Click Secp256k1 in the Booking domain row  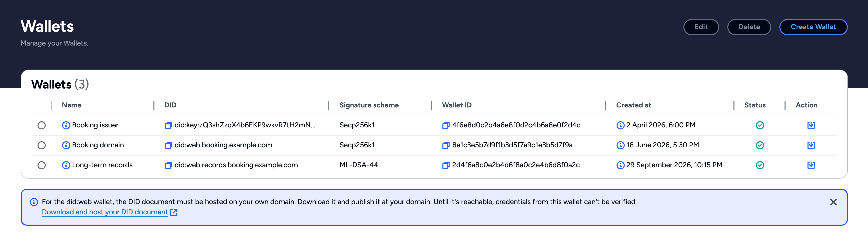click(x=357, y=145)
